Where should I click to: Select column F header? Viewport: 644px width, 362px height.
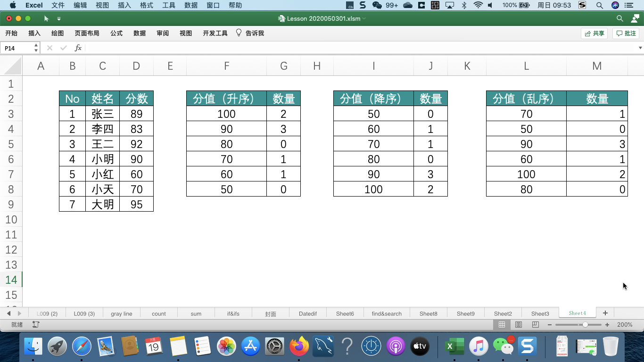[227, 66]
